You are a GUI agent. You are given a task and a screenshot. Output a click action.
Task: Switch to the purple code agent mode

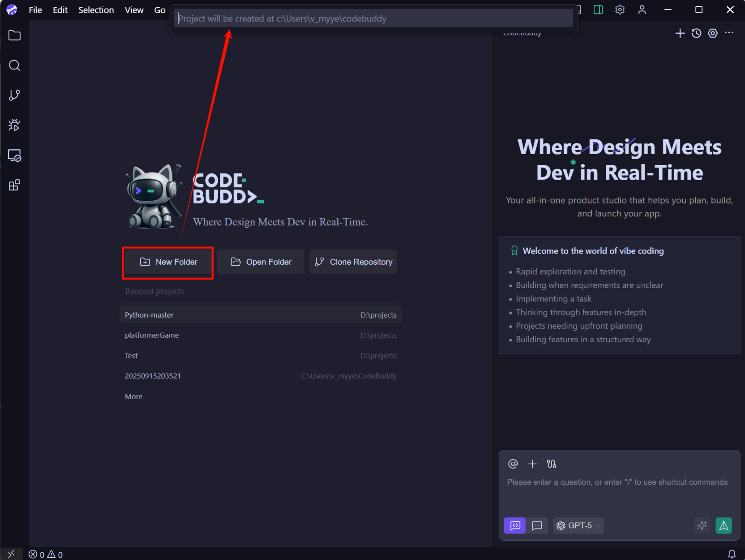tap(515, 525)
